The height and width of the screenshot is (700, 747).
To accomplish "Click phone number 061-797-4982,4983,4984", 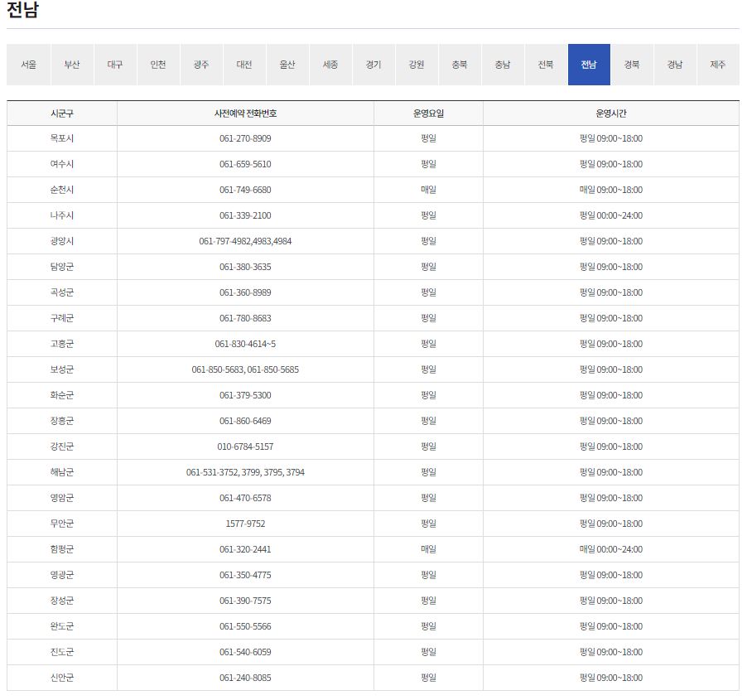I will pyautogui.click(x=245, y=242).
